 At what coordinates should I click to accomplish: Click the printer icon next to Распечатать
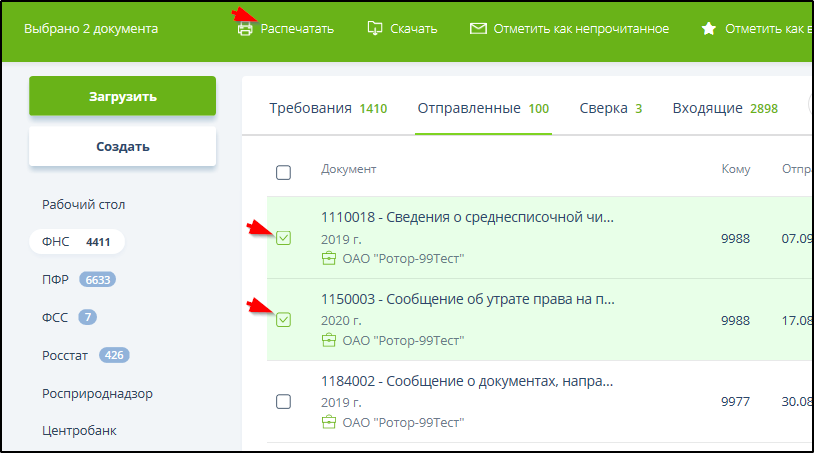pyautogui.click(x=245, y=29)
